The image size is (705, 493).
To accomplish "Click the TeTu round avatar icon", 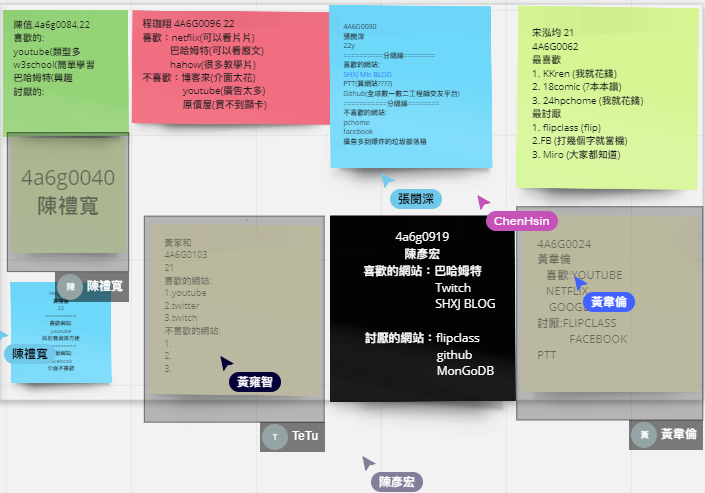I will pyautogui.click(x=274, y=437).
